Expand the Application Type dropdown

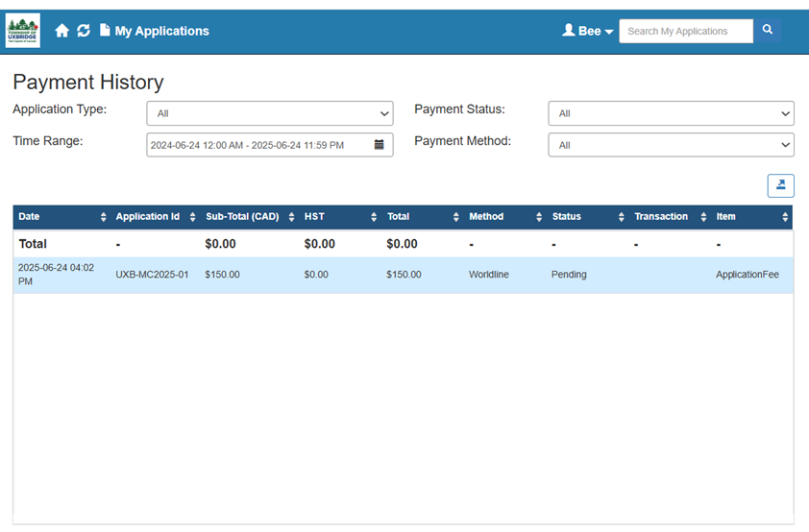270,113
